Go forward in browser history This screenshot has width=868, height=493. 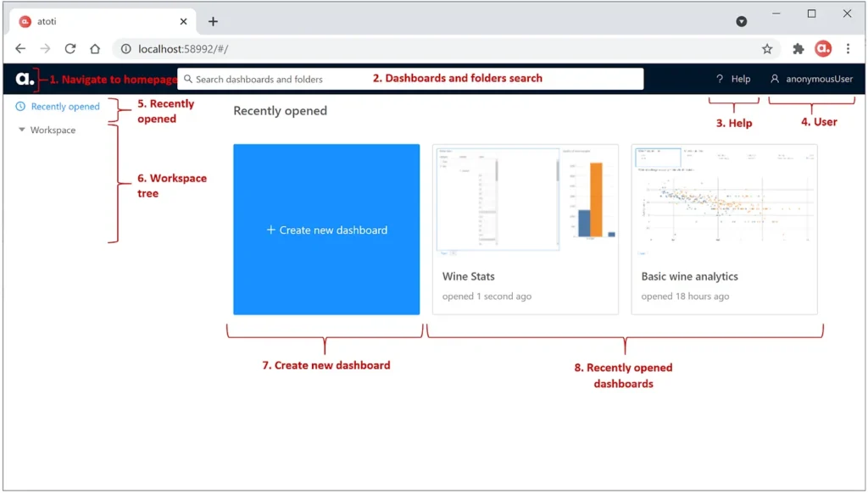[x=46, y=48]
